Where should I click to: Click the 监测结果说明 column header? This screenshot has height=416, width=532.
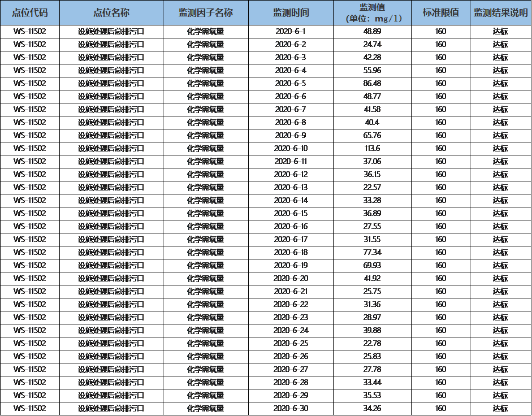[x=500, y=13]
